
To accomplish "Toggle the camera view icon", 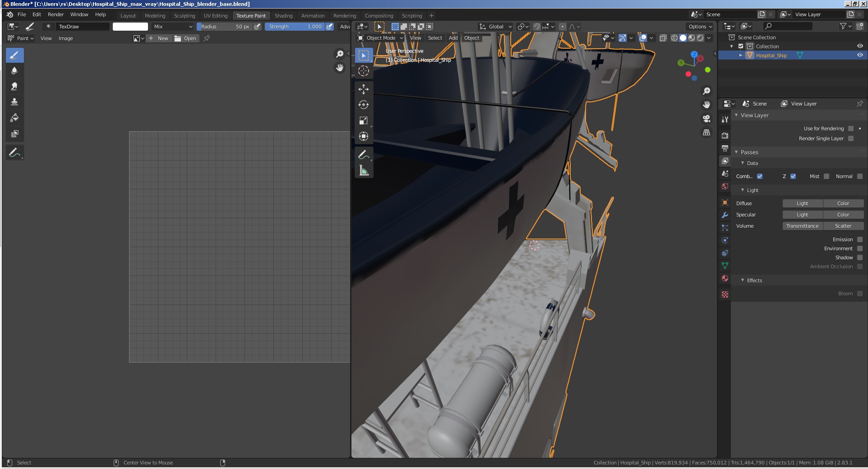I will click(706, 119).
